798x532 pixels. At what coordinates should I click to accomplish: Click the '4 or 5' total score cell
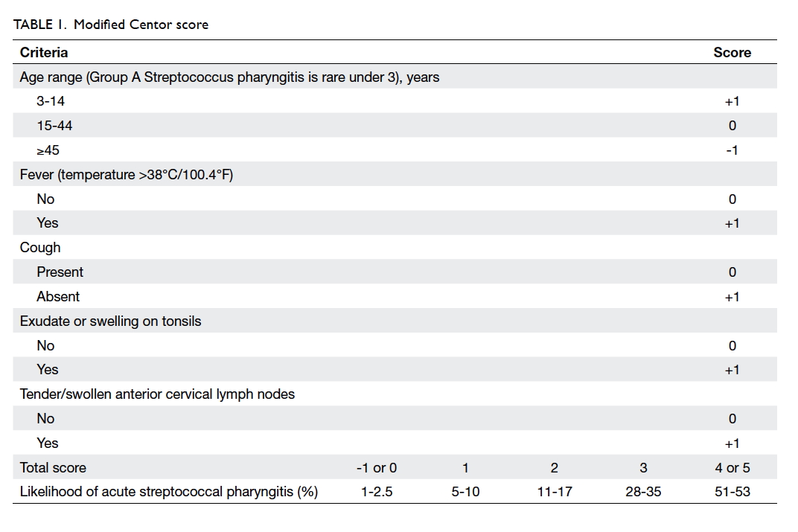click(732, 467)
